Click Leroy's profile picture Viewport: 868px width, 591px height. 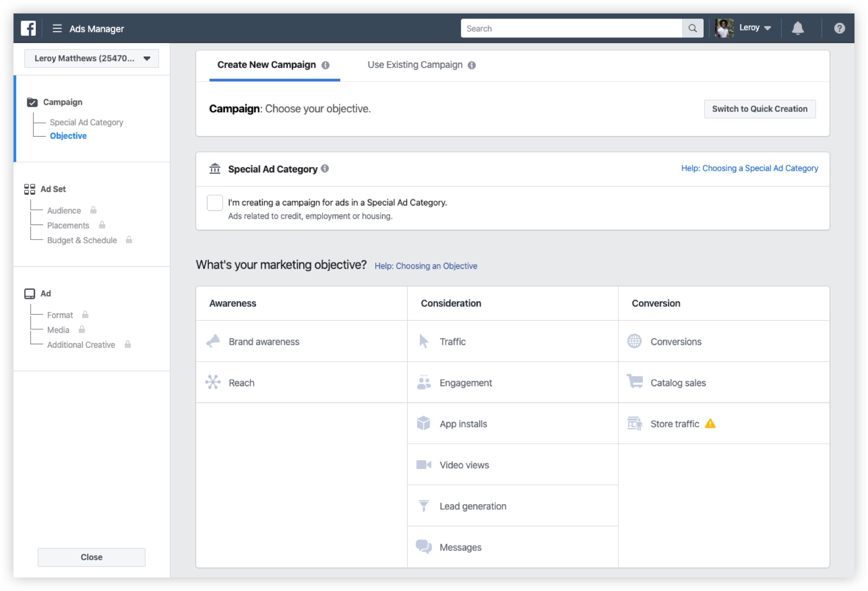tap(724, 28)
